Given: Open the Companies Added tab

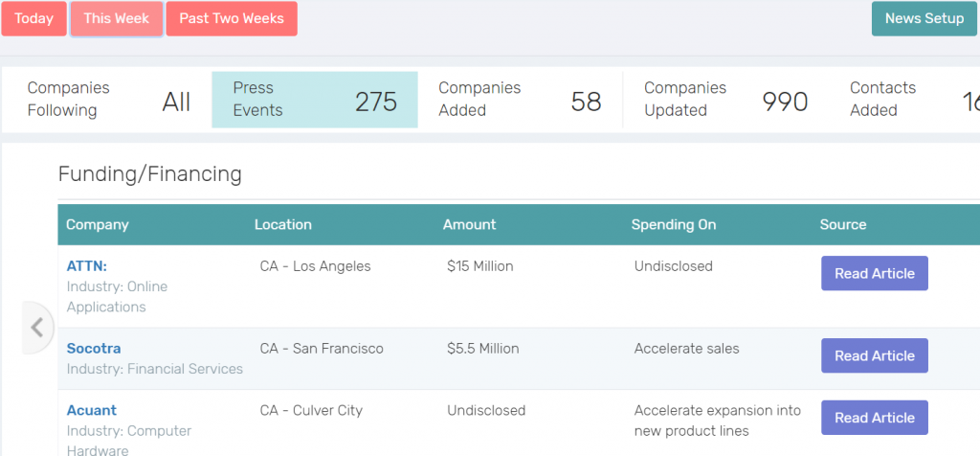Looking at the screenshot, I should click(x=519, y=100).
